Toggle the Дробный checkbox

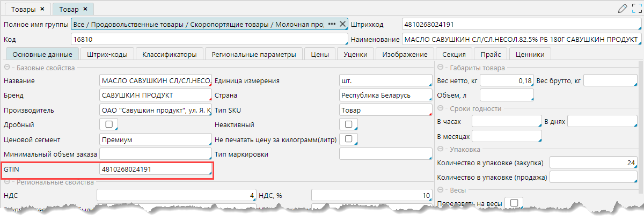pyautogui.click(x=109, y=124)
